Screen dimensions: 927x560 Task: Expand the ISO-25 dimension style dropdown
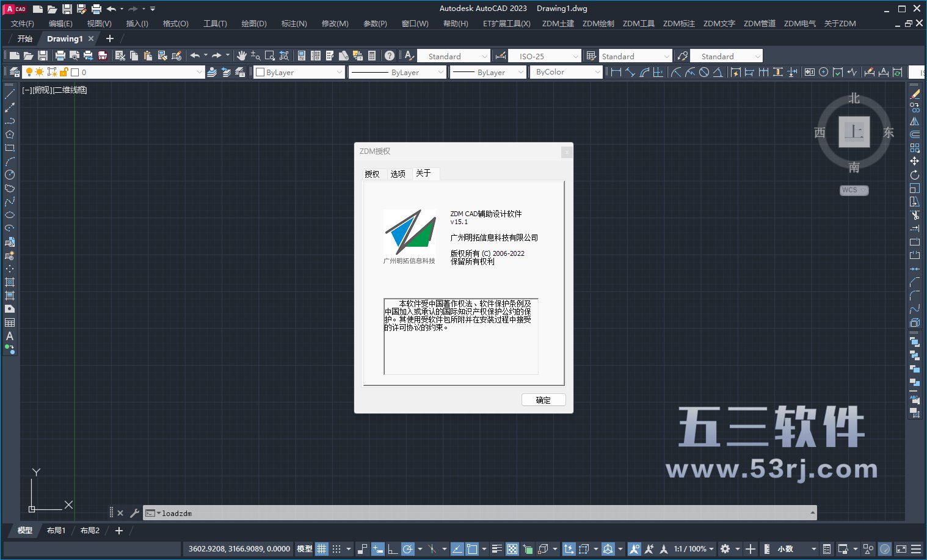pyautogui.click(x=545, y=56)
